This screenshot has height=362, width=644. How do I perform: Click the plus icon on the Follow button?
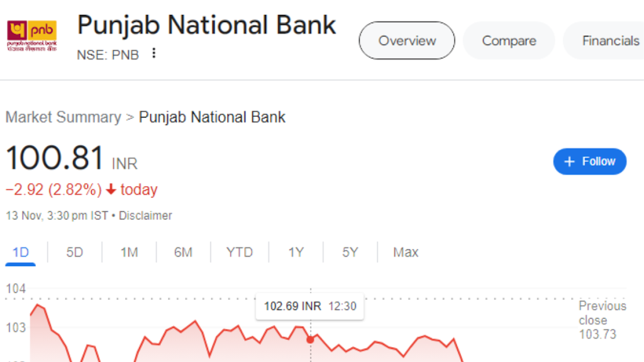click(569, 162)
